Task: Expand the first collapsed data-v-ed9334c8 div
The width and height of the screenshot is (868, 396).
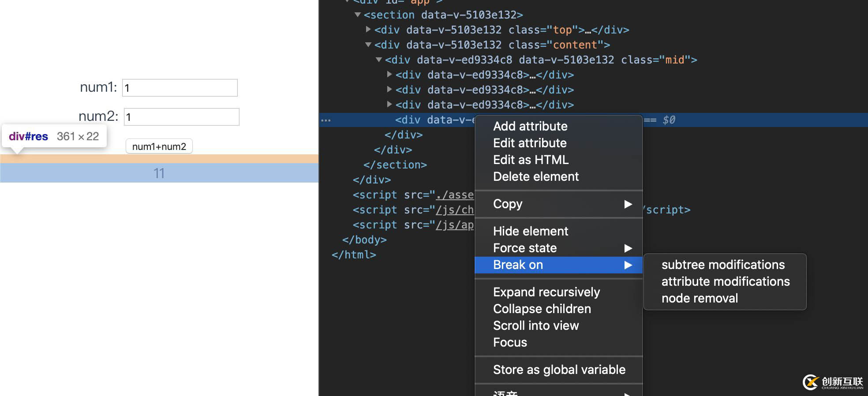Action: point(389,75)
